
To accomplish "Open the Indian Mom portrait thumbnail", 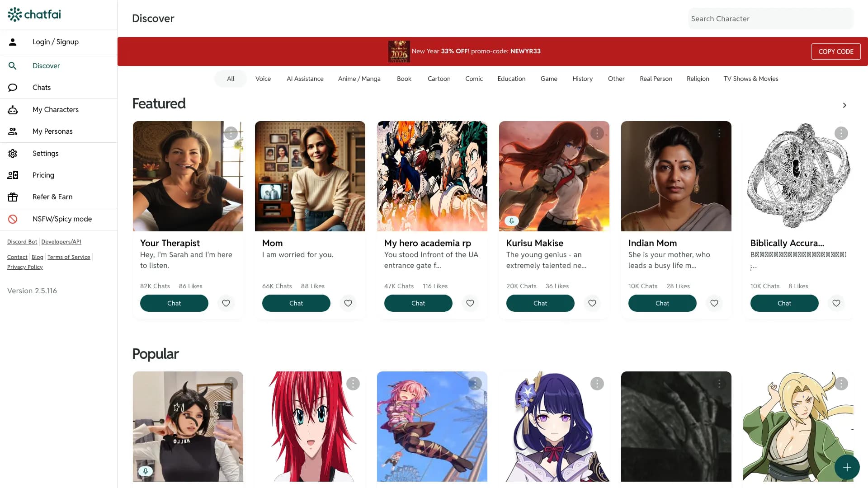I will 676,176.
